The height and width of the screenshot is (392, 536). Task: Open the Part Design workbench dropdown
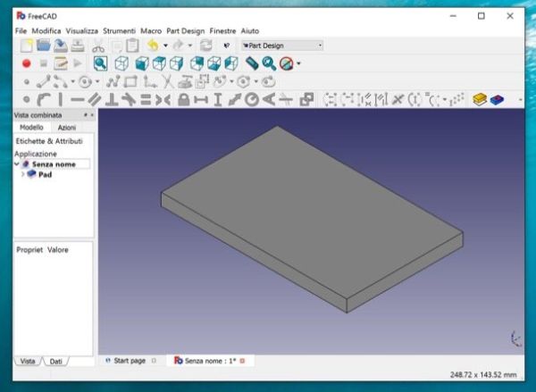click(x=282, y=46)
